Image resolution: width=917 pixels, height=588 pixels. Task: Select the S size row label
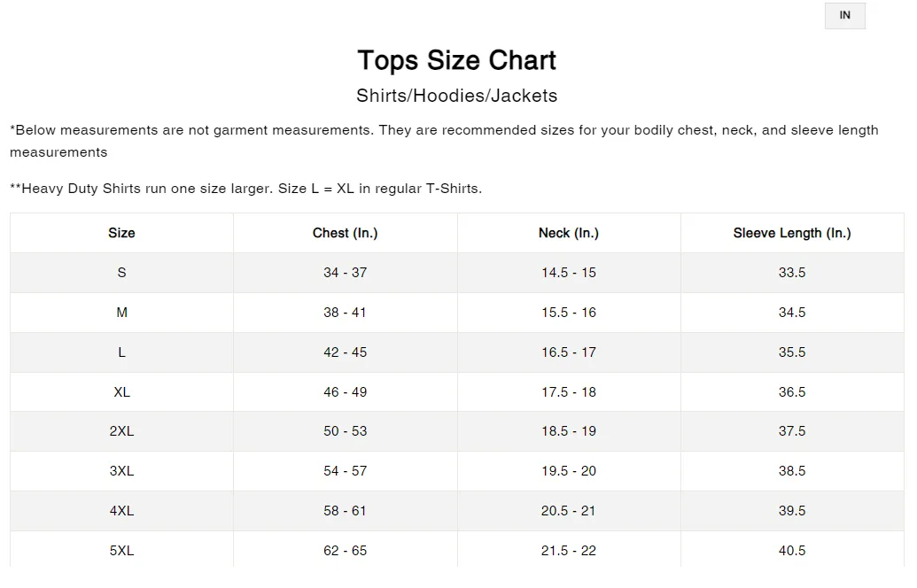click(x=121, y=273)
